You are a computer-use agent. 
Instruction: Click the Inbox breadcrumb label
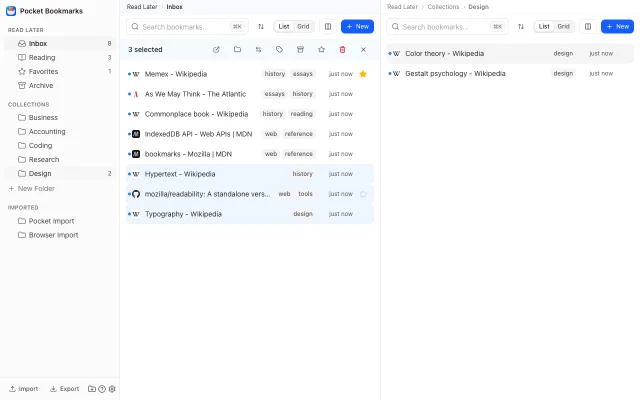(175, 7)
